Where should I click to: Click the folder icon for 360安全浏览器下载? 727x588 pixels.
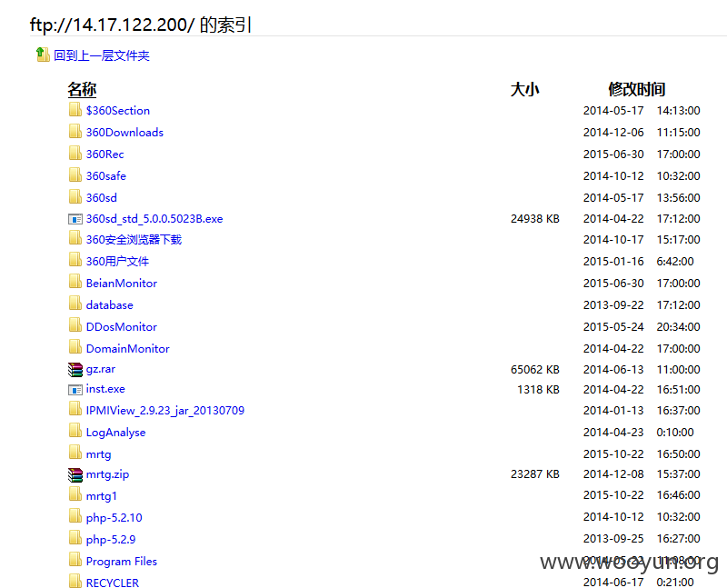75,238
